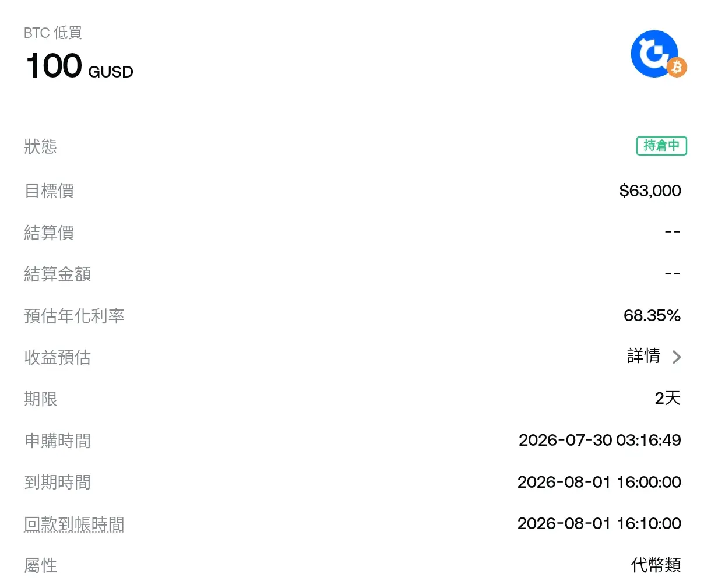Click the 結算金額 dashes value
This screenshot has height=588, width=711.
click(x=673, y=274)
